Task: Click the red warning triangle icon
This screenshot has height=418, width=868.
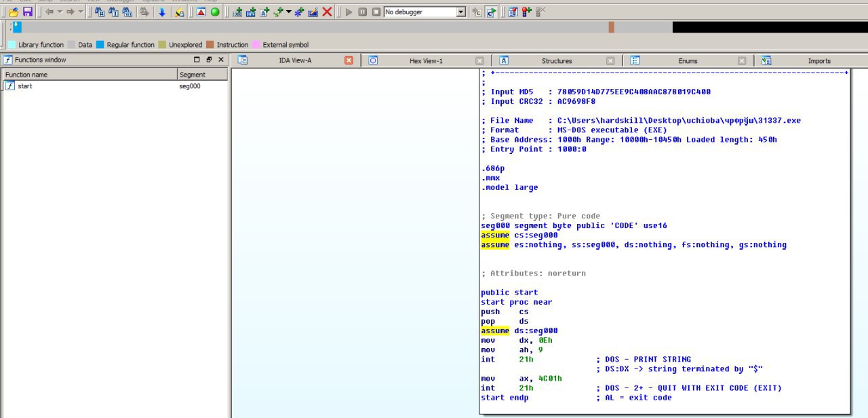Action: click(x=201, y=12)
